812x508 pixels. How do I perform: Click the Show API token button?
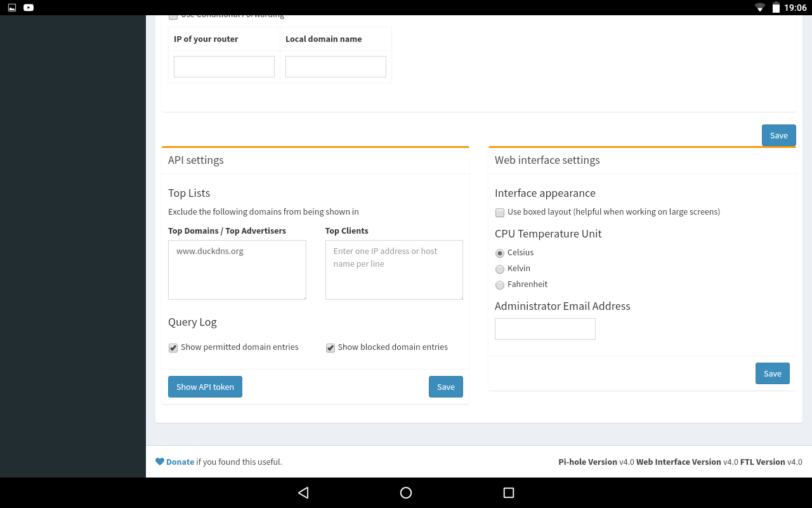[205, 387]
